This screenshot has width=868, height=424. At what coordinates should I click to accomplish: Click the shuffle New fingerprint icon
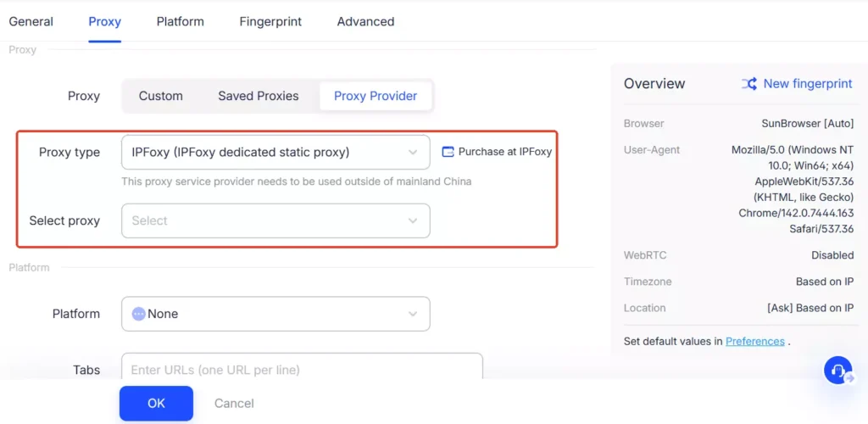pos(749,84)
